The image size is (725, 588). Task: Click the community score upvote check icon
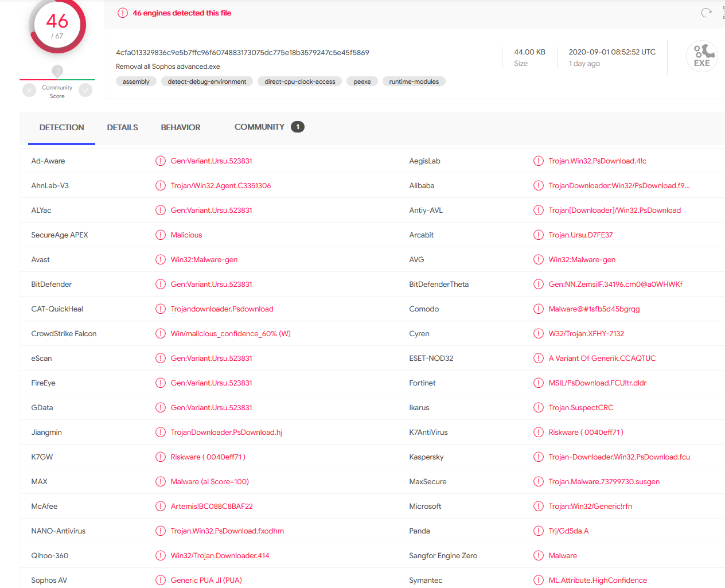click(x=85, y=90)
